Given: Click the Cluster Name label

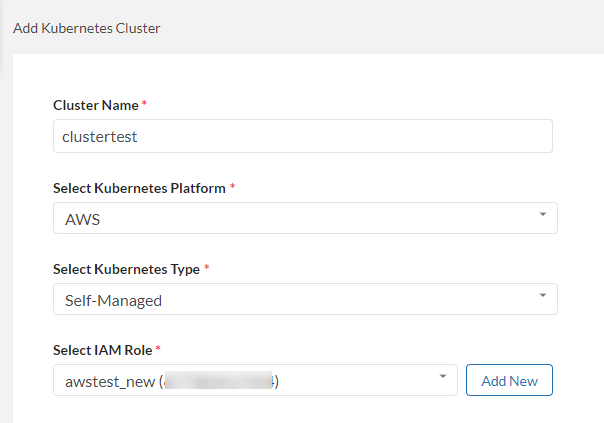Looking at the screenshot, I should 95,105.
